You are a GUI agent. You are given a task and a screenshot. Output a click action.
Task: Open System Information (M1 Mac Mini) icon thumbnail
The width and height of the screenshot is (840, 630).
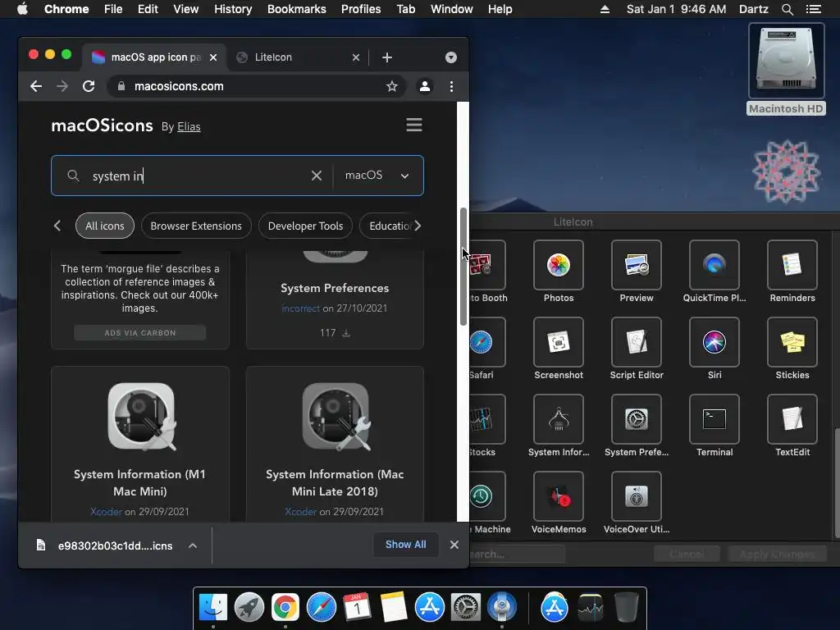[x=141, y=416]
